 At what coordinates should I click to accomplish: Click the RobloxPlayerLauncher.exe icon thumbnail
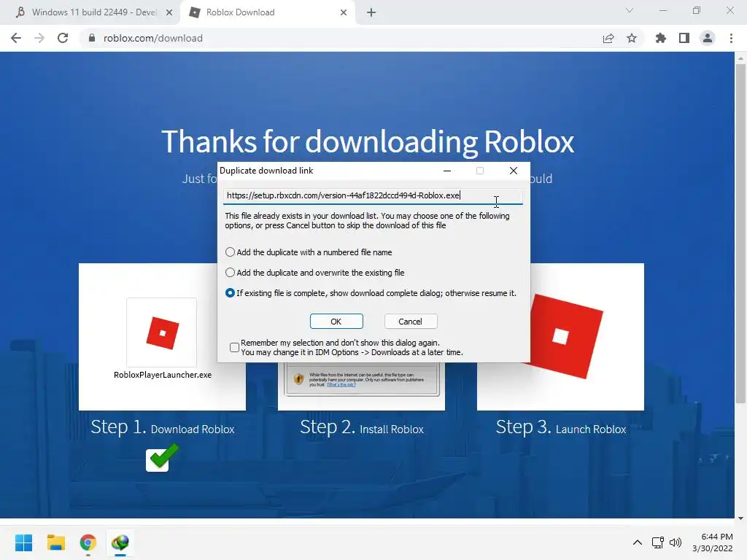click(x=162, y=332)
